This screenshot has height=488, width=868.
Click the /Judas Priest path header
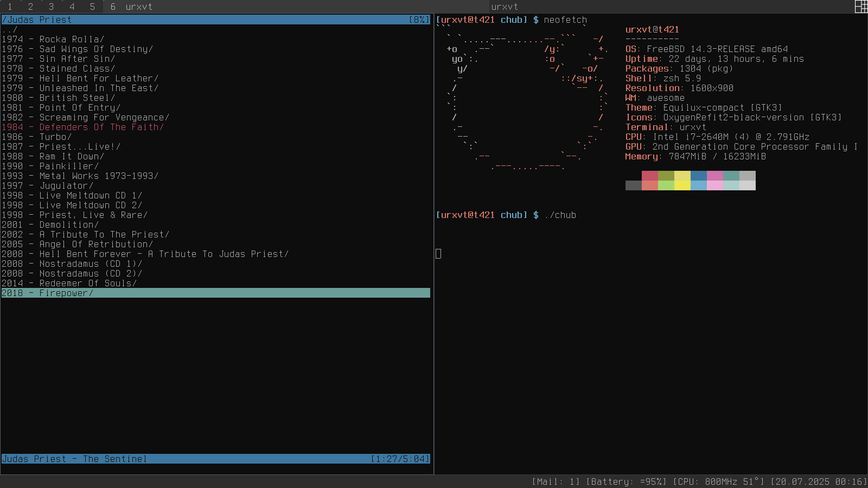(x=36, y=20)
